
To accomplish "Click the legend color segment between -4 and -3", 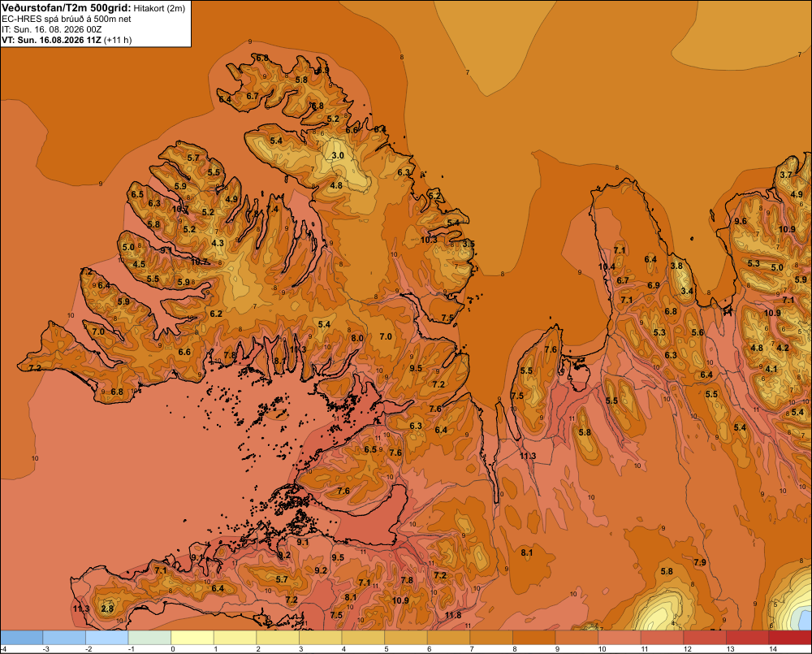I will 21,638.
